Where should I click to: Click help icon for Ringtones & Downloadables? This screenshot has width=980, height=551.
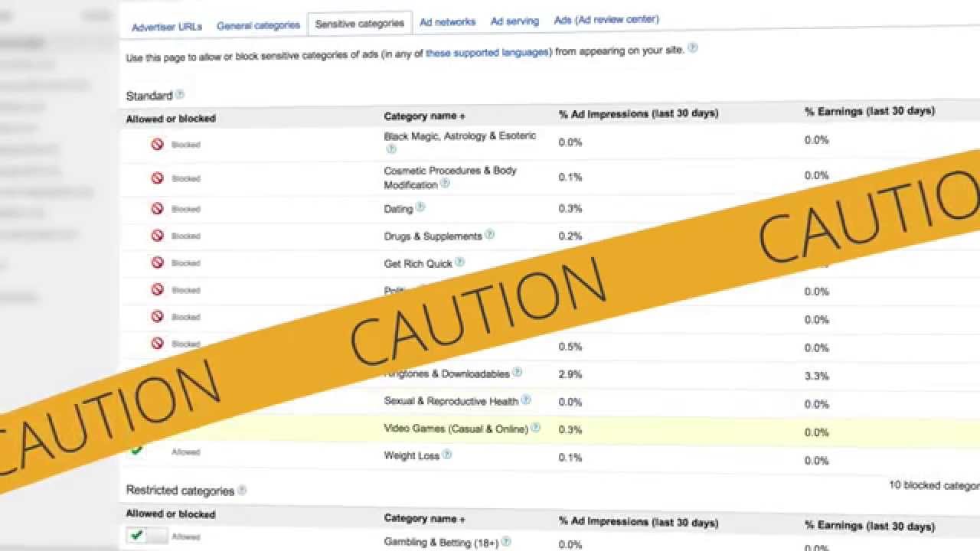[517, 373]
